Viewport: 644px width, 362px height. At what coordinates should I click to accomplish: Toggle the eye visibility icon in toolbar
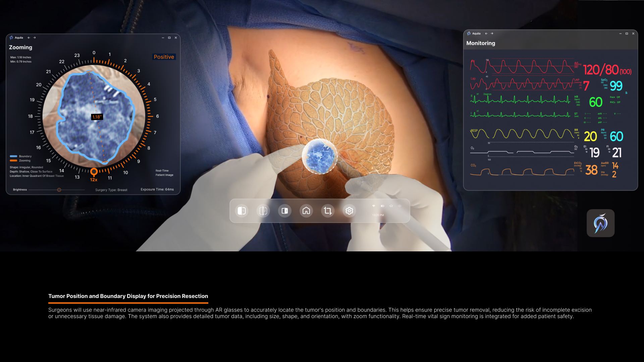pos(399,206)
